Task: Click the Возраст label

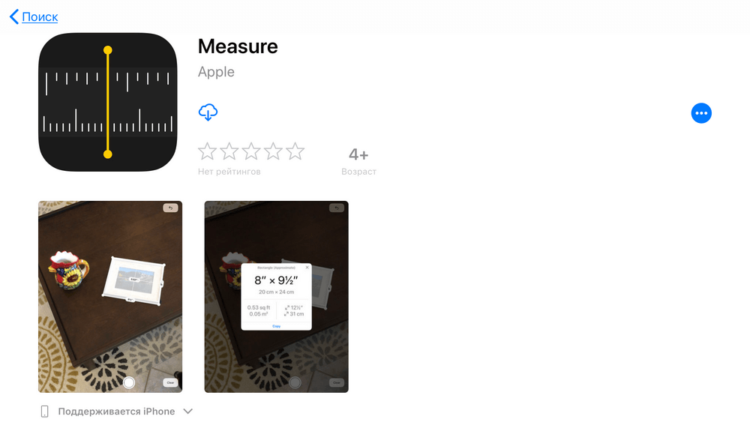Action: click(x=359, y=172)
